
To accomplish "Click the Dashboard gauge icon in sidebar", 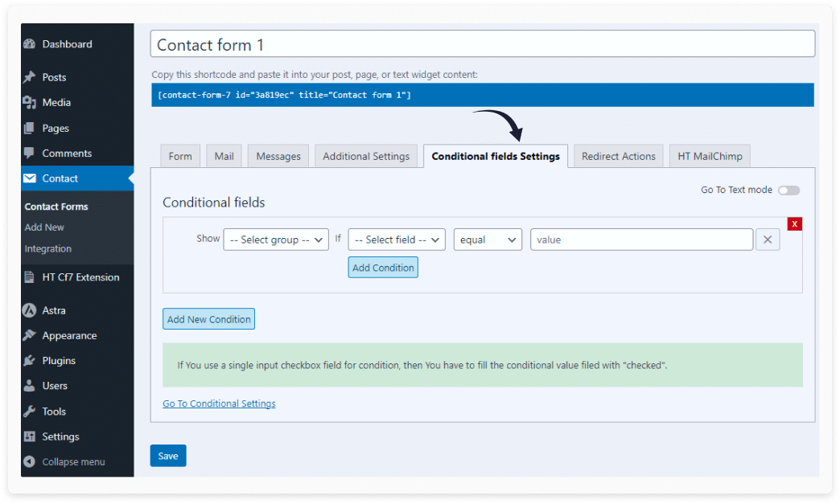I will 30,44.
